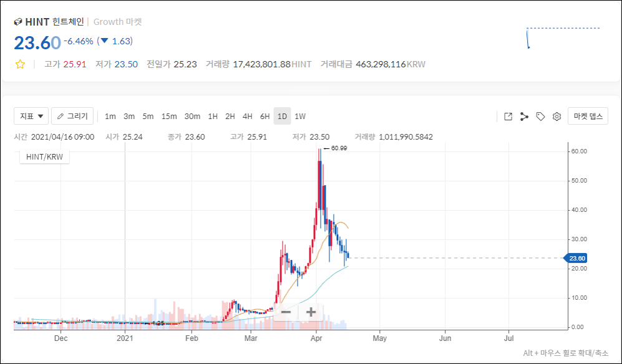Zoom in chart with plus button
622x364 pixels.
tap(311, 312)
